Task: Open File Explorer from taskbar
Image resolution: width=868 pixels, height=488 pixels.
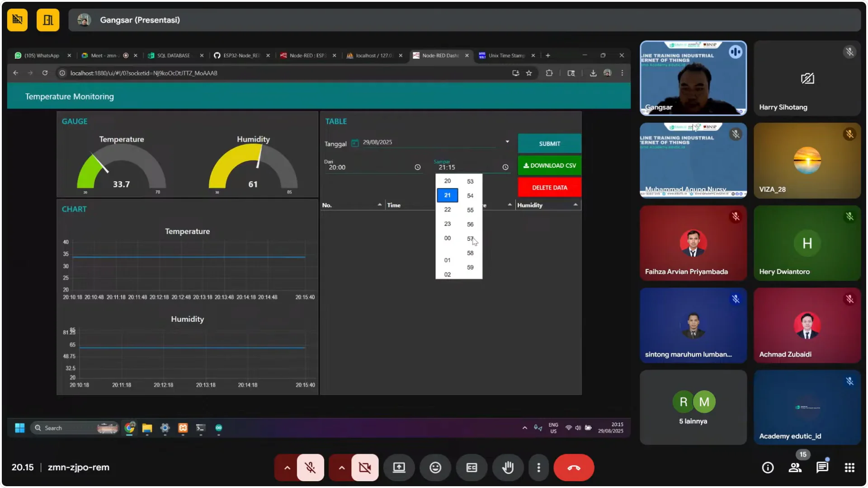Action: click(147, 428)
